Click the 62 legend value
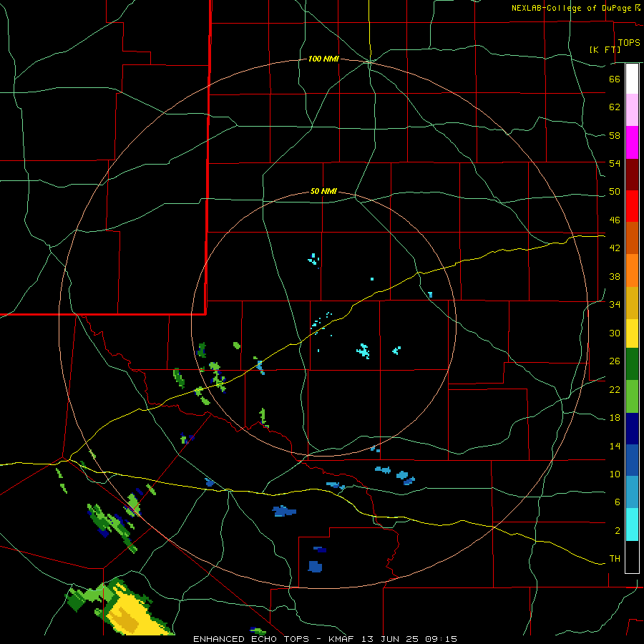Image resolution: width=644 pixels, height=644 pixels. click(x=615, y=107)
